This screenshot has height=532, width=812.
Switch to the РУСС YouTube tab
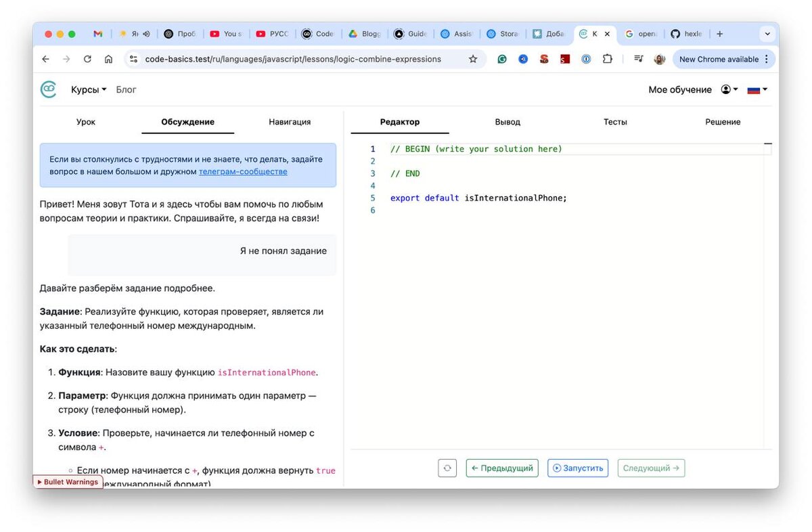click(272, 34)
